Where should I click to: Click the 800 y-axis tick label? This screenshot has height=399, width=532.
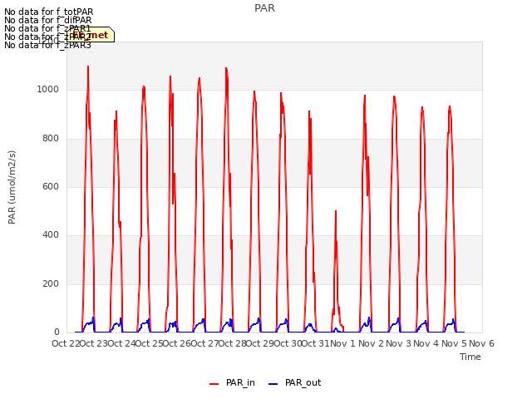click(x=51, y=139)
